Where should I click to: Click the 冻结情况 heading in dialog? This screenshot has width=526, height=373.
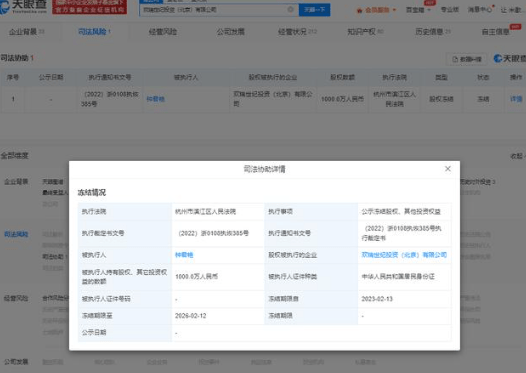pos(92,193)
